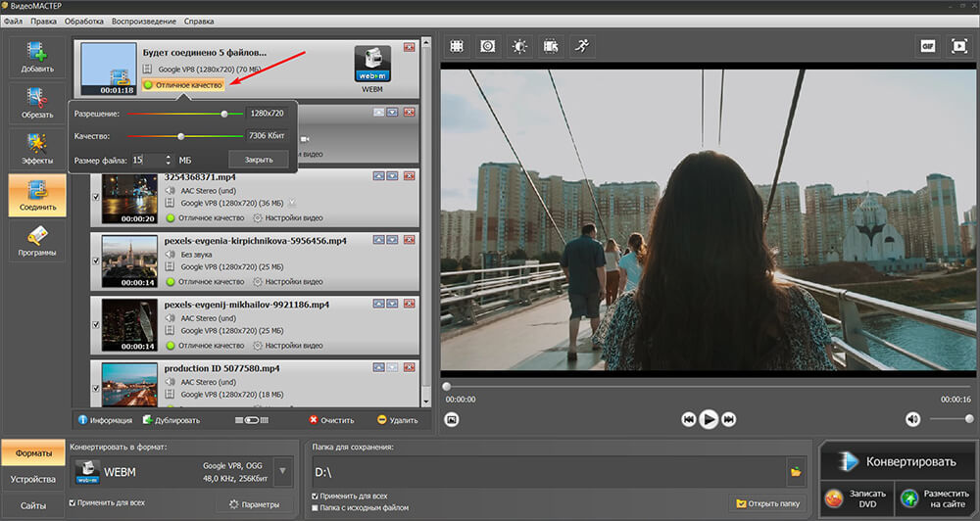This screenshot has width=980, height=521.
Task: Uncheck the production ID 5077580.mp4 checkbox
Action: [96, 388]
